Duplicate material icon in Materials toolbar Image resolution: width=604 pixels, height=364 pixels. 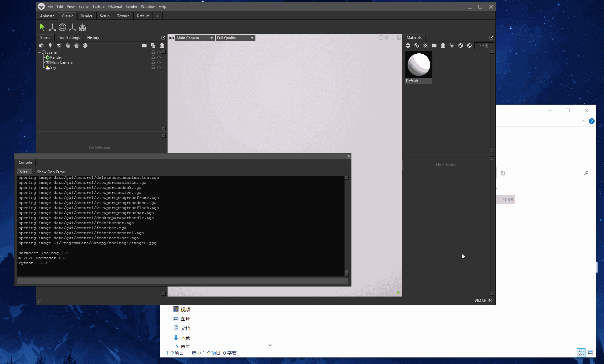pyautogui.click(x=417, y=45)
